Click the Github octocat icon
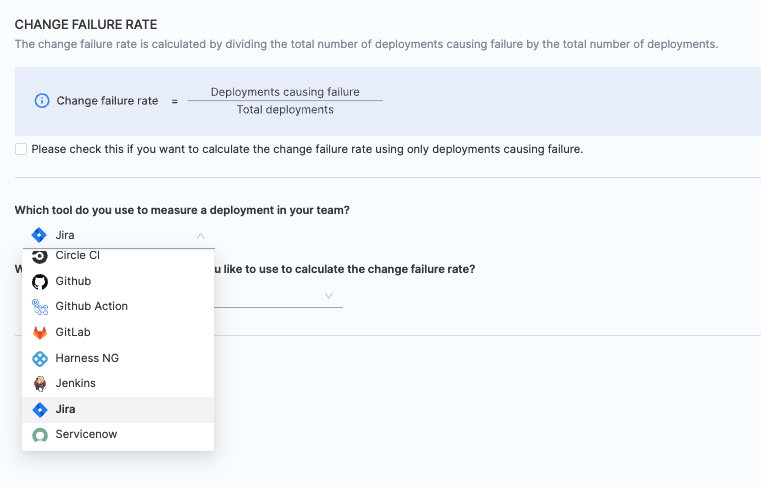Viewport: 761px width, 488px height. 40,282
